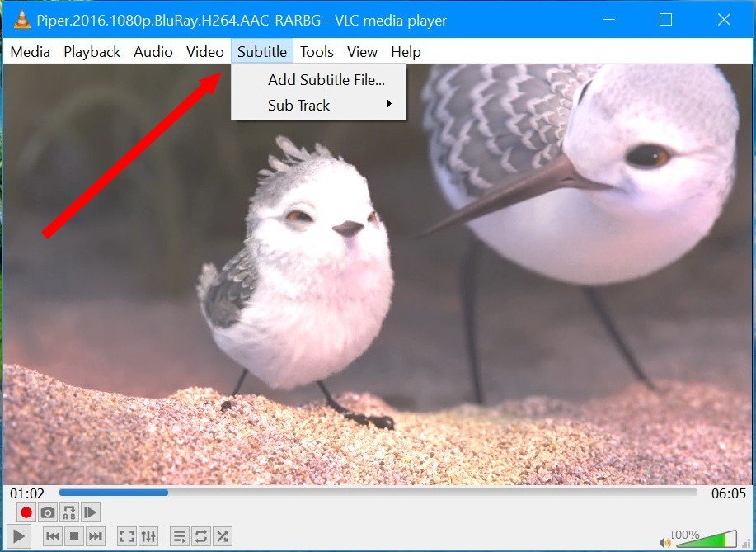Viewport: 756px width, 552px height.
Task: Open the Audio menu
Action: click(x=153, y=52)
